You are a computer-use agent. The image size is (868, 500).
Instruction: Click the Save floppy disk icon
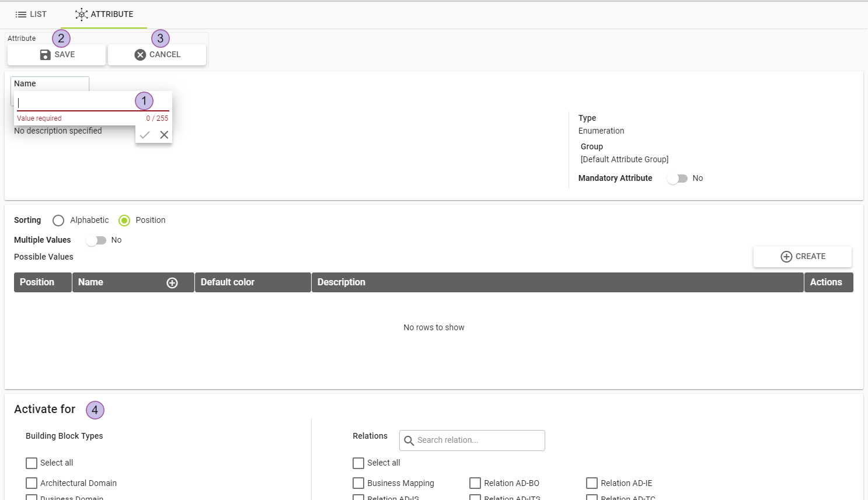[x=45, y=55]
